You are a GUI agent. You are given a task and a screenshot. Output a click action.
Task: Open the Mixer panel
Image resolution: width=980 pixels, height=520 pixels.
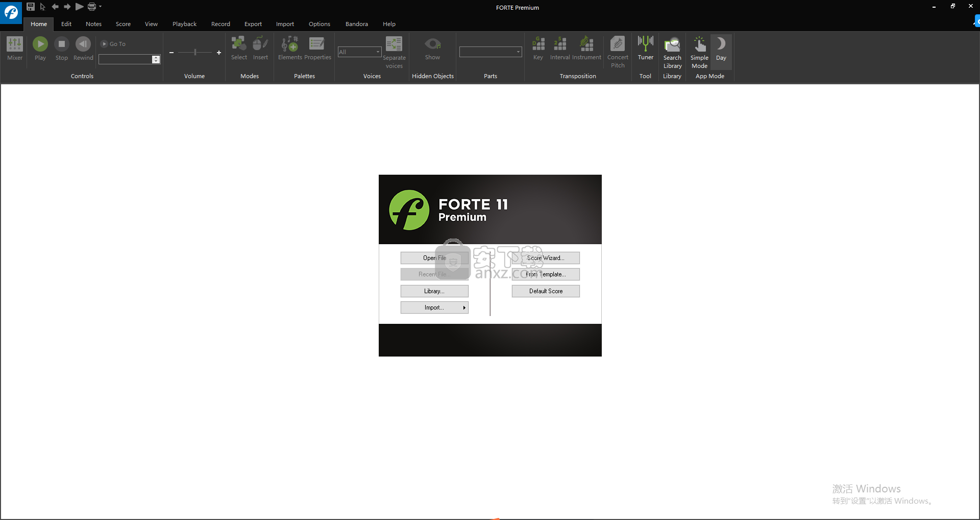(x=15, y=49)
